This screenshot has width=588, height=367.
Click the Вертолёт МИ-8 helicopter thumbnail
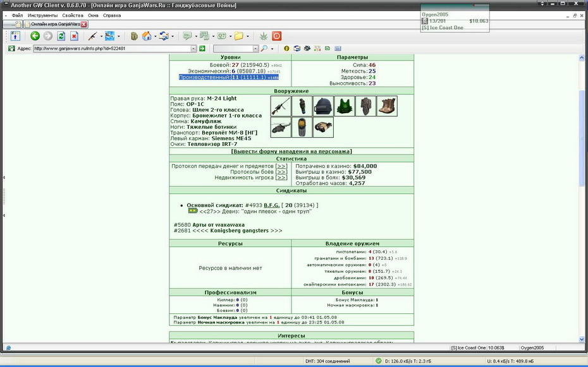tap(281, 128)
